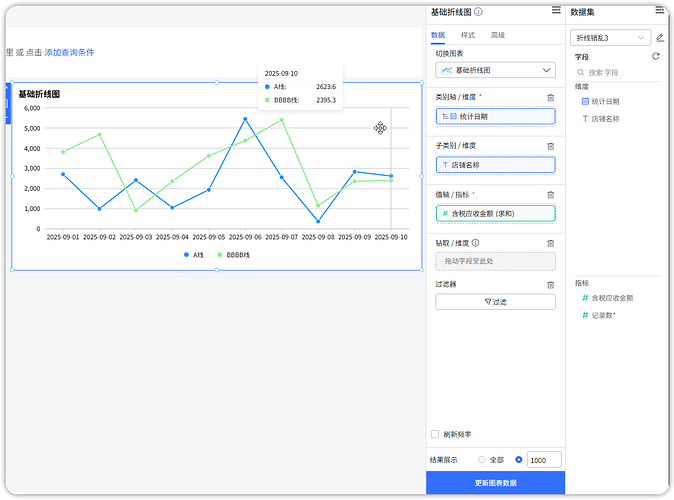Click the 统计日期 category axis chip

[x=495, y=117]
